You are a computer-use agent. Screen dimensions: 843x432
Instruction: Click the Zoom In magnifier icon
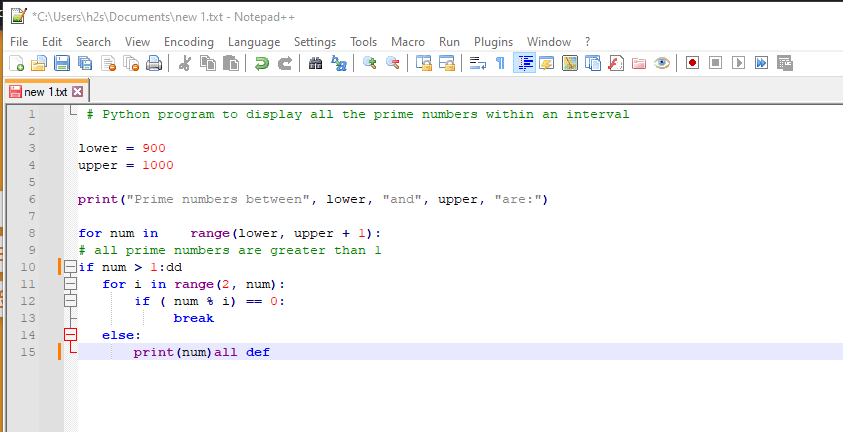click(x=369, y=63)
